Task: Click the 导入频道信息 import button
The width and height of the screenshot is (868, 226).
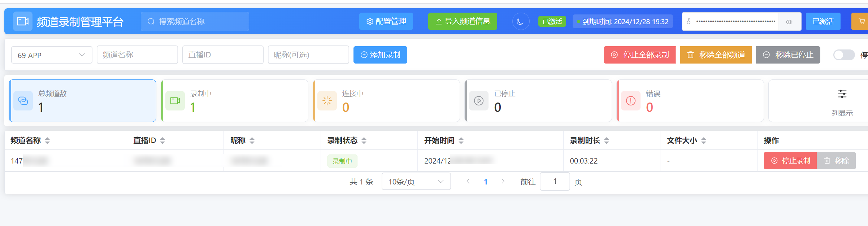Action: coord(463,21)
